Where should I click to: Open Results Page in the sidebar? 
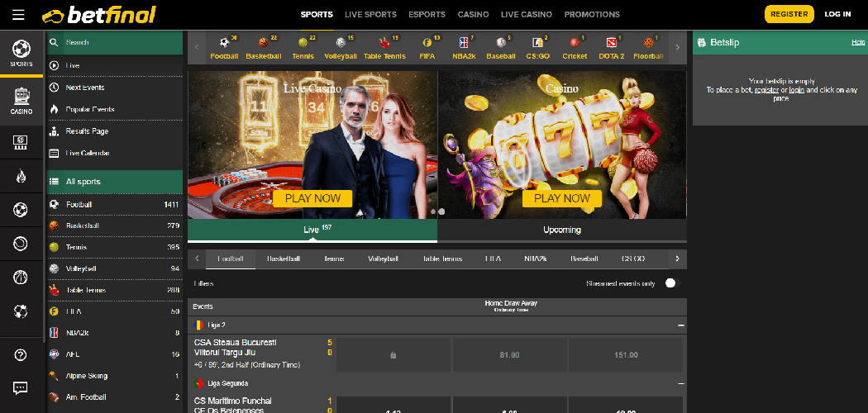click(x=87, y=131)
